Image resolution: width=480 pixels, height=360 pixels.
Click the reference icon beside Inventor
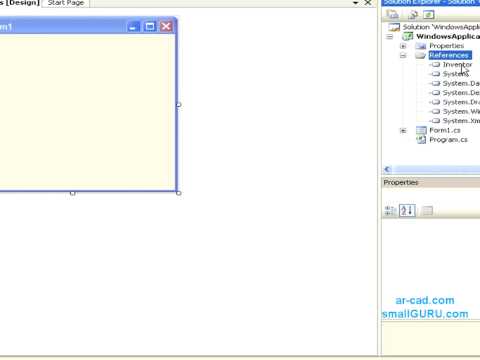(x=435, y=65)
